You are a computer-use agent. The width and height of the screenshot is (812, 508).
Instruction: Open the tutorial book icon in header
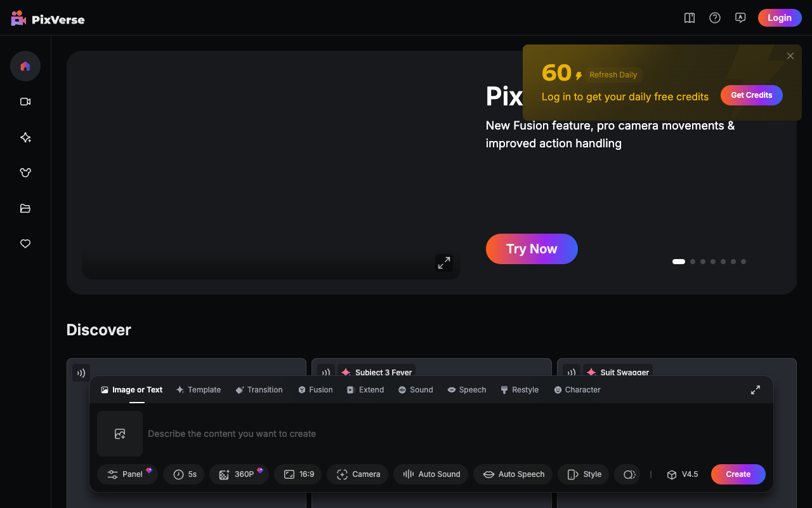click(x=690, y=18)
